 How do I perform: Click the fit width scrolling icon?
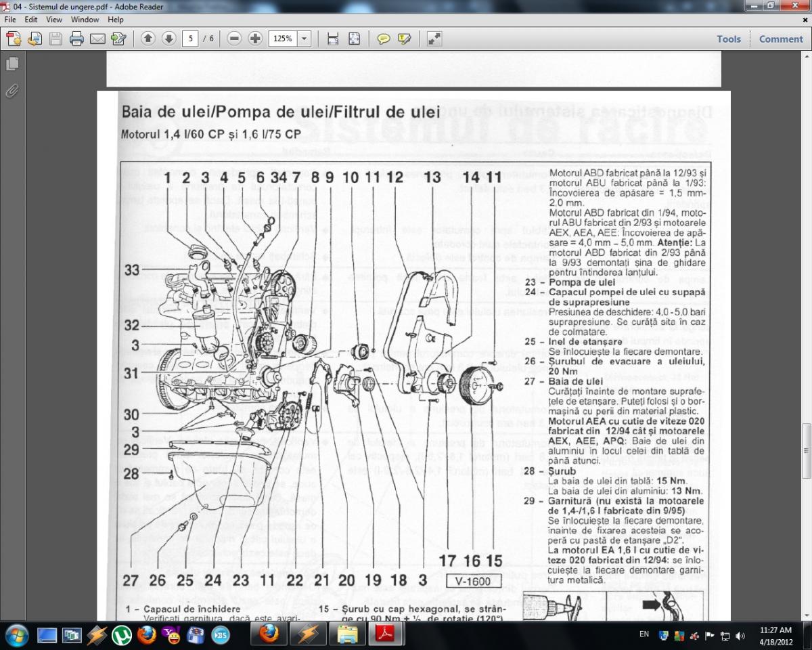(333, 39)
